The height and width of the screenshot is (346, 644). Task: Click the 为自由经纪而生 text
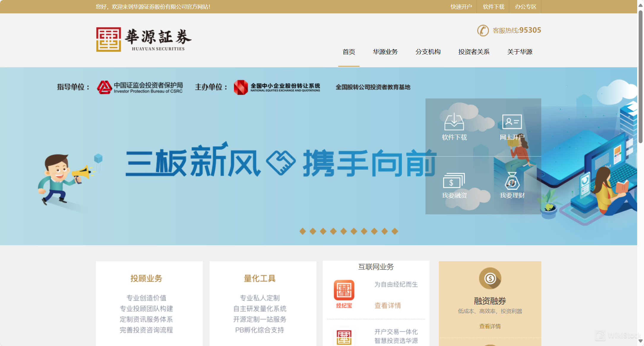(x=396, y=284)
